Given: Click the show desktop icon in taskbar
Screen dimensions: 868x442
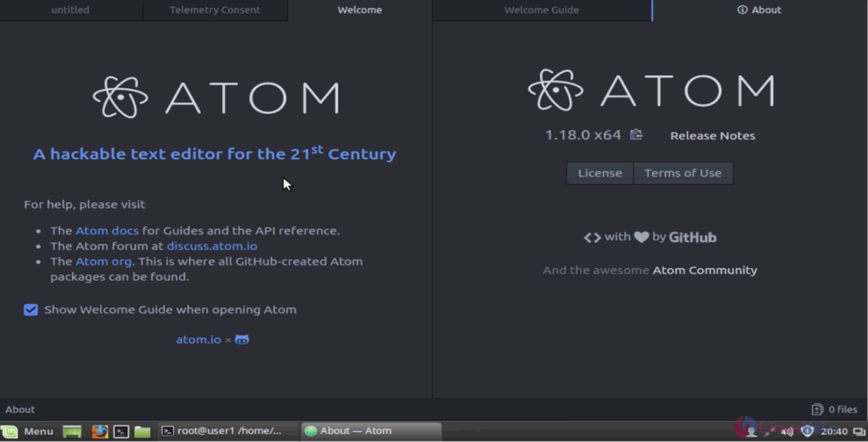Looking at the screenshot, I should pyautogui.click(x=72, y=432).
